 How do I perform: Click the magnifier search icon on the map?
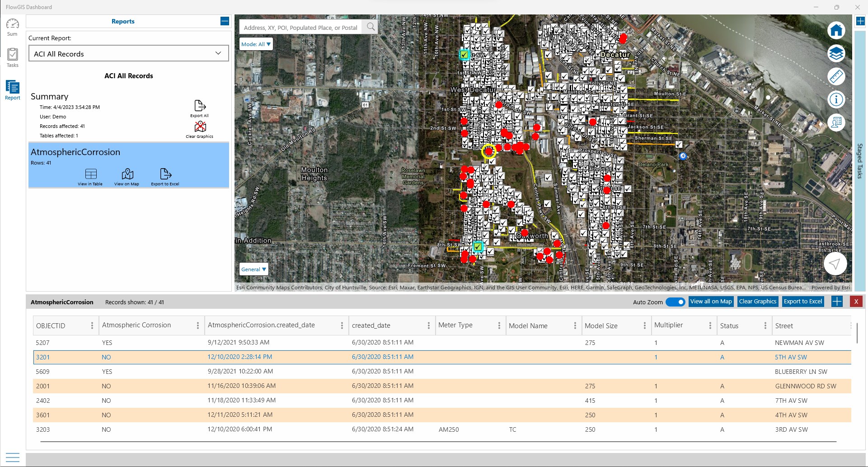pyautogui.click(x=371, y=27)
